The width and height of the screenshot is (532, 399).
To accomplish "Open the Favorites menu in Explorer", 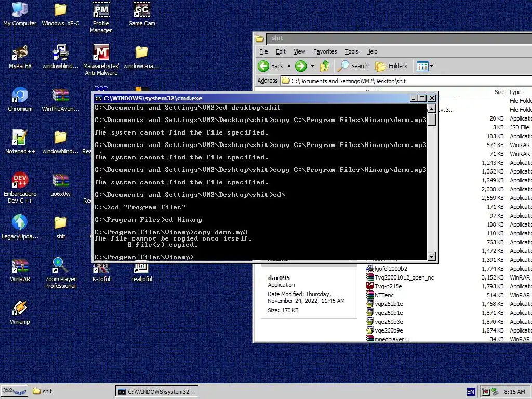I will [325, 51].
